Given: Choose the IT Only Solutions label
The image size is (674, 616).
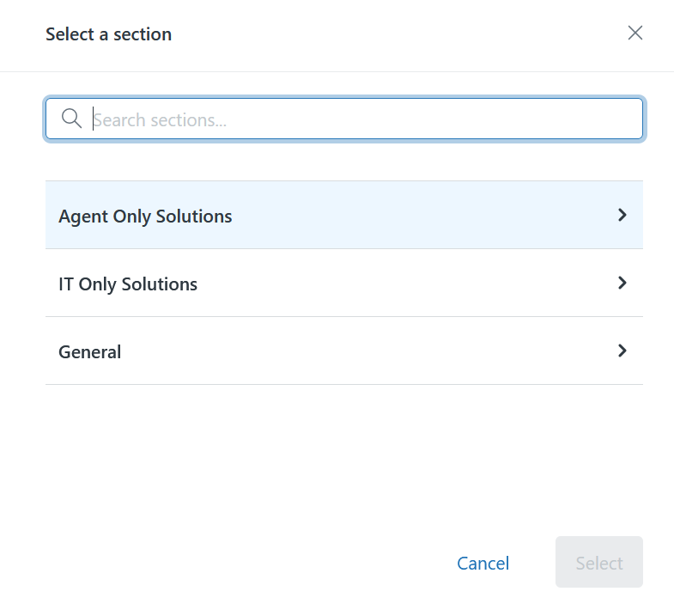Looking at the screenshot, I should click(128, 284).
